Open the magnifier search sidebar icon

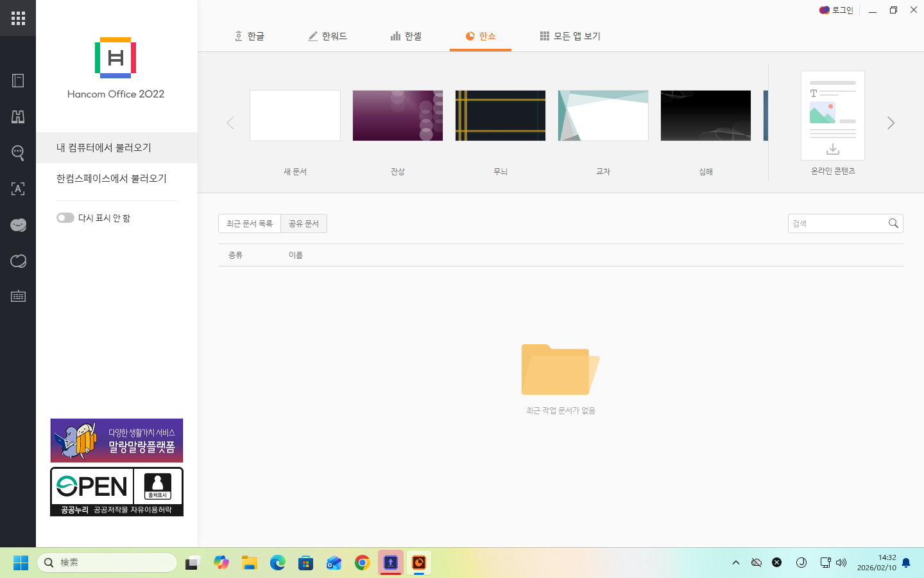(18, 153)
